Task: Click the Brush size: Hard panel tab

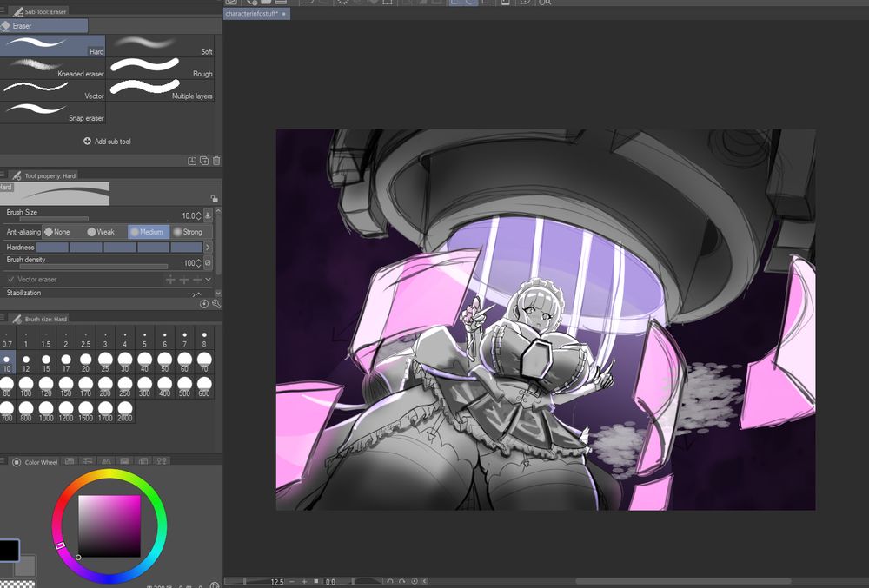Action: tap(41, 319)
